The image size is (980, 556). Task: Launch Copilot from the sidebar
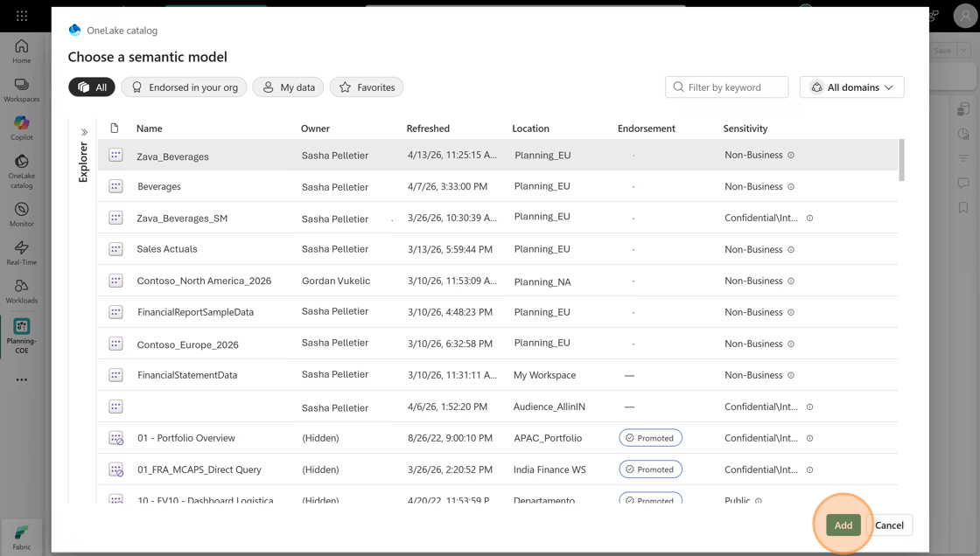pos(21,128)
